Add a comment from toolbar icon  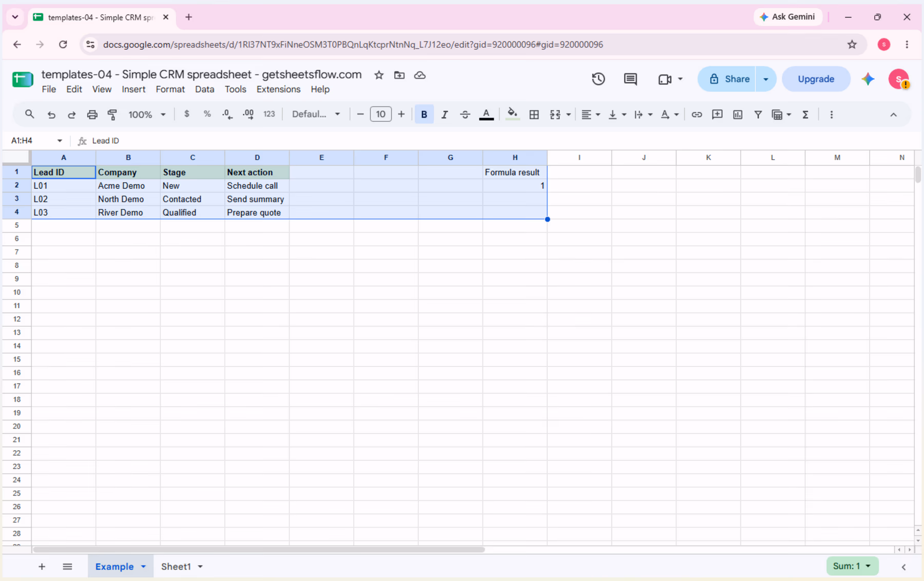717,114
